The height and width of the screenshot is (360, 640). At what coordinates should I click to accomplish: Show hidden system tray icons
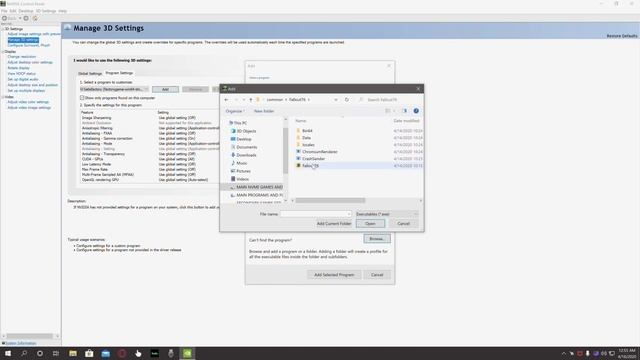point(564,353)
